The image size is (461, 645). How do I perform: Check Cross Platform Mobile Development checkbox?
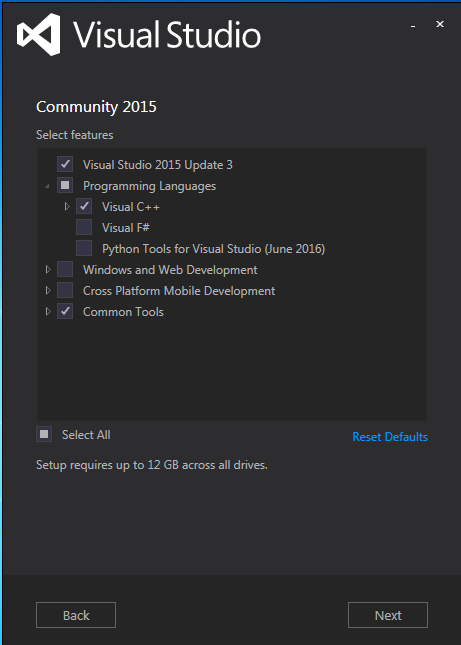65,290
